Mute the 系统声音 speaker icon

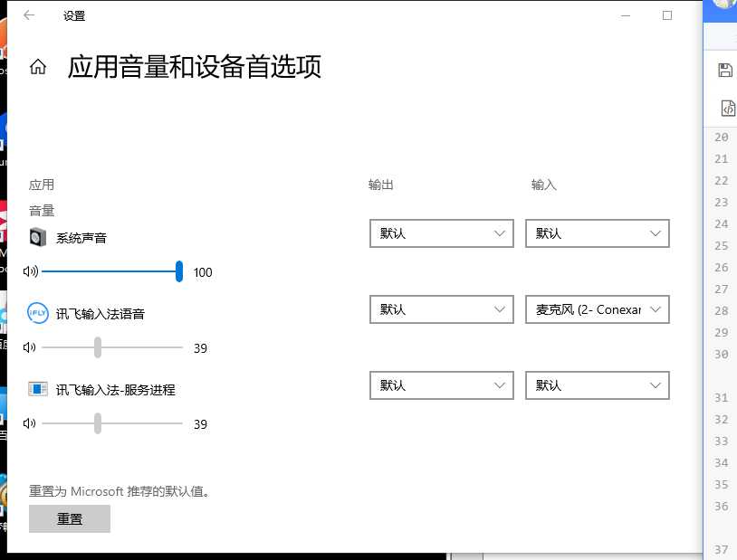point(31,271)
